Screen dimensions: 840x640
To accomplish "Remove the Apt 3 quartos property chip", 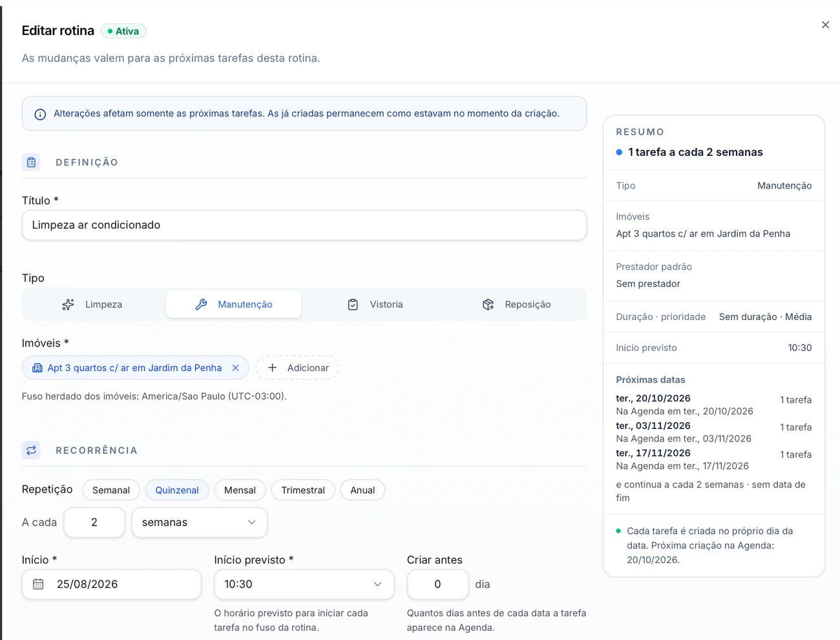I will tap(235, 368).
